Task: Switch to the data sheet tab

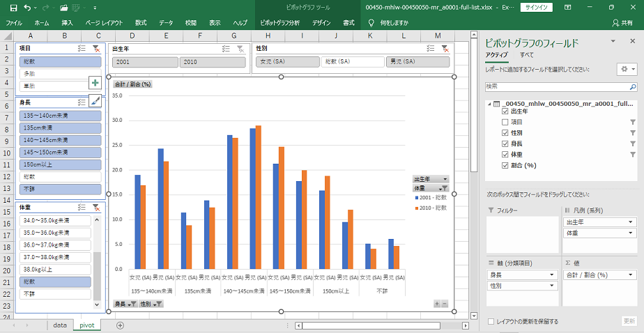Action: pyautogui.click(x=60, y=325)
